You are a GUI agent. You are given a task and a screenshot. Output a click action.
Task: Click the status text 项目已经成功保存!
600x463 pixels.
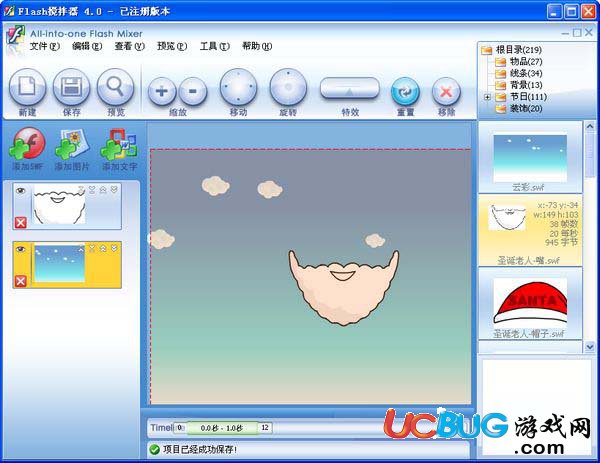tap(200, 450)
